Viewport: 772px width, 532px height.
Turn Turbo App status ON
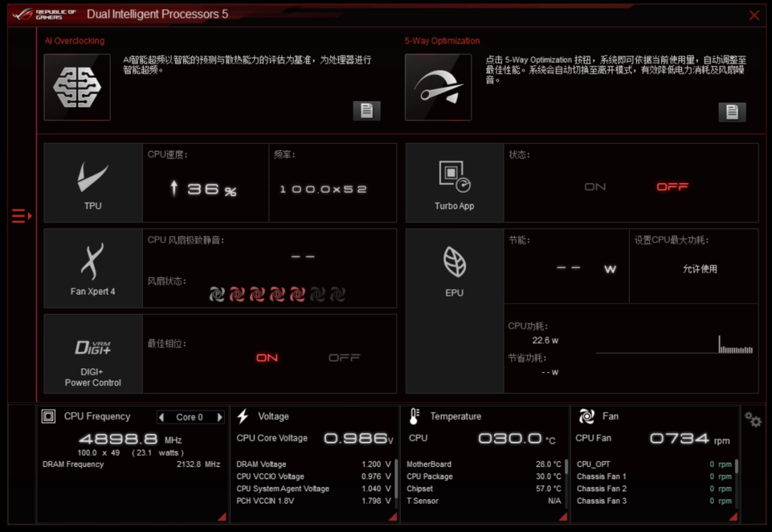point(595,187)
